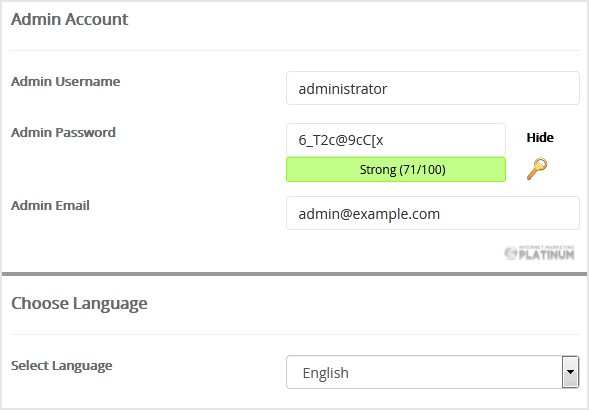589x410 pixels.
Task: Click the word administrator in the username box
Action: click(x=343, y=89)
